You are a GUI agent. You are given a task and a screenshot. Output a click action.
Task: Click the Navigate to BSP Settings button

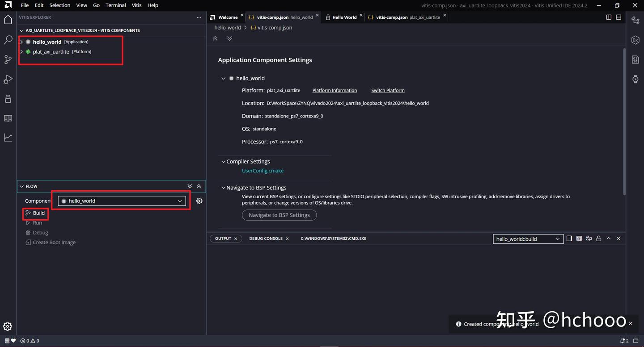pyautogui.click(x=279, y=215)
